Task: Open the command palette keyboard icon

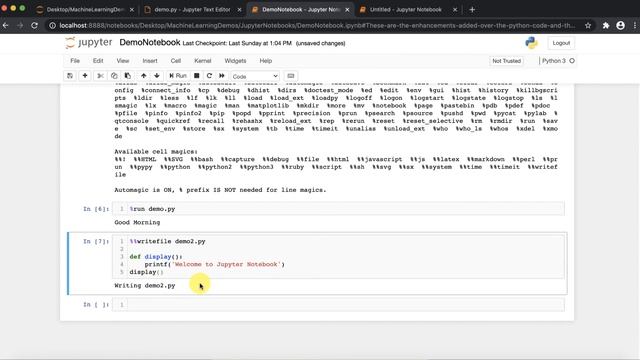Action: [291, 76]
